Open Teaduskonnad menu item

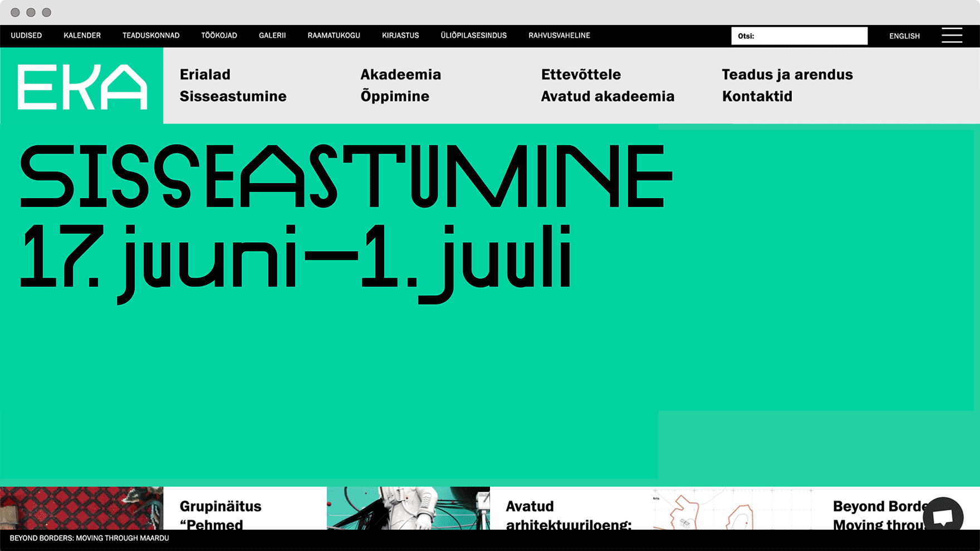(151, 36)
